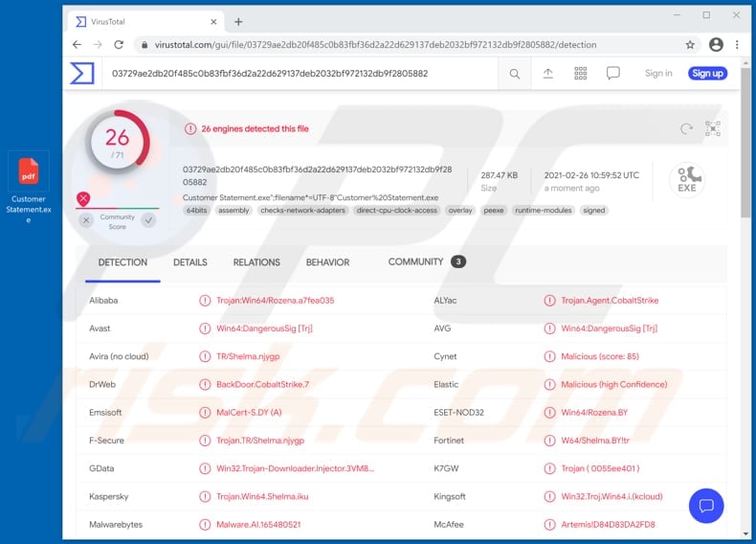Open the graph view icon
Image resolution: width=756 pixels, height=544 pixels.
point(713,128)
